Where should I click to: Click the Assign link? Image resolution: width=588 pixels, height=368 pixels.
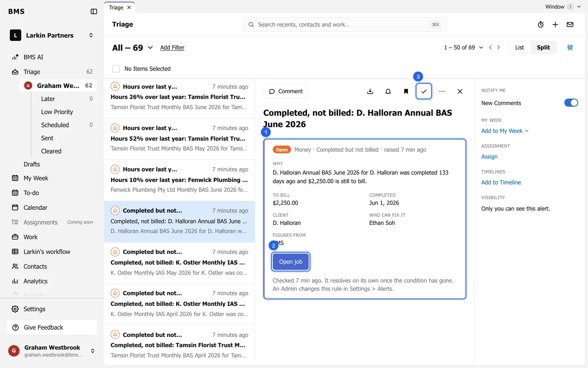(x=489, y=157)
